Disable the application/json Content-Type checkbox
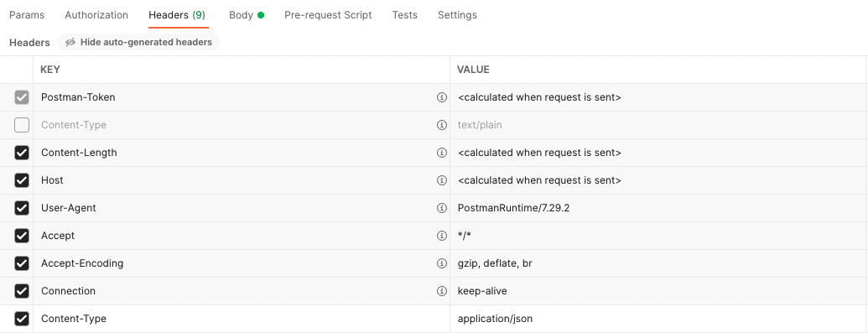The width and height of the screenshot is (868, 333). 22,319
